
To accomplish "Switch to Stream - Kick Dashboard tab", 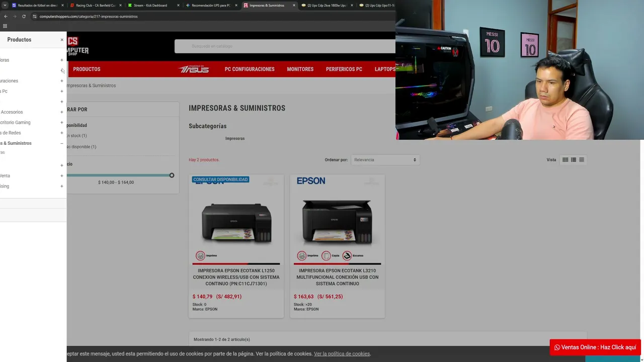I will (150, 6).
